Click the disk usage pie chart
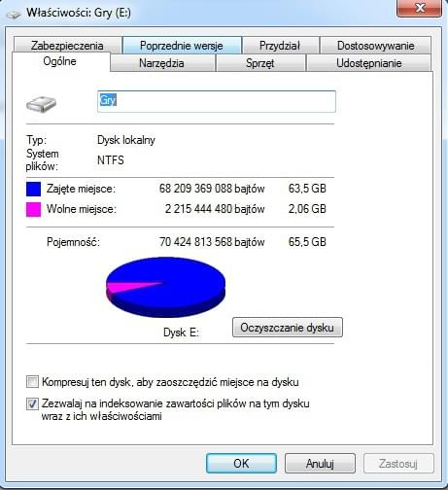The height and width of the screenshot is (490, 448). (x=165, y=287)
